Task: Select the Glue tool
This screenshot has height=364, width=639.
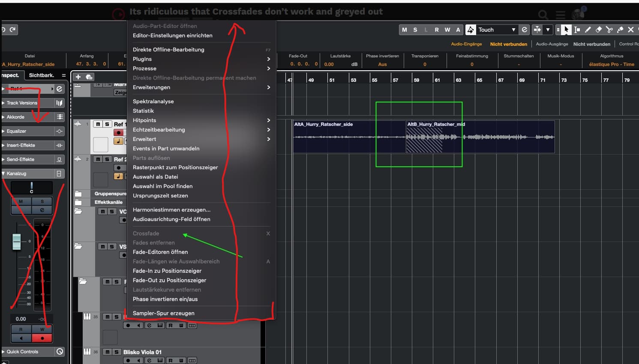Action: pyautogui.click(x=620, y=30)
